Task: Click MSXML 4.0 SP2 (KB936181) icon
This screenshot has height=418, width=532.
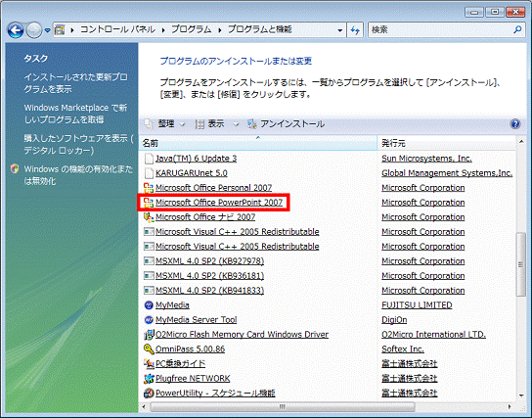Action: click(149, 276)
